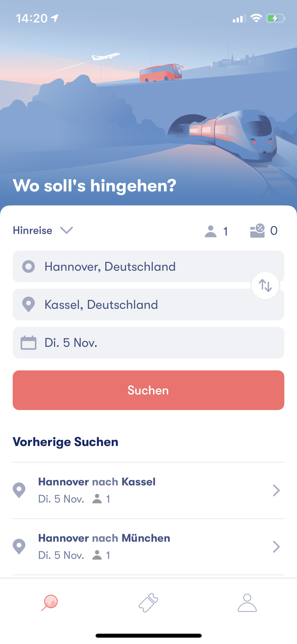Open the tickets tab in bottom bar
This screenshot has height=644, width=297.
point(148,603)
